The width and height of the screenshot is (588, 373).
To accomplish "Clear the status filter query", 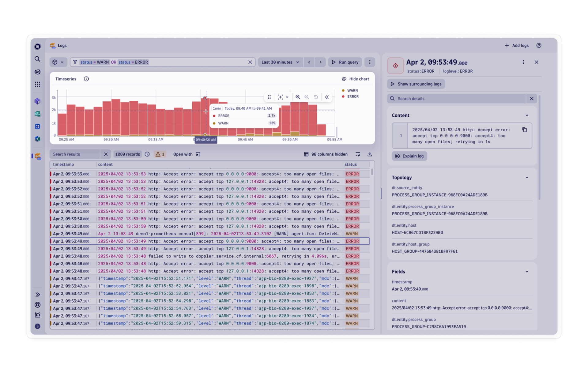I will click(250, 62).
